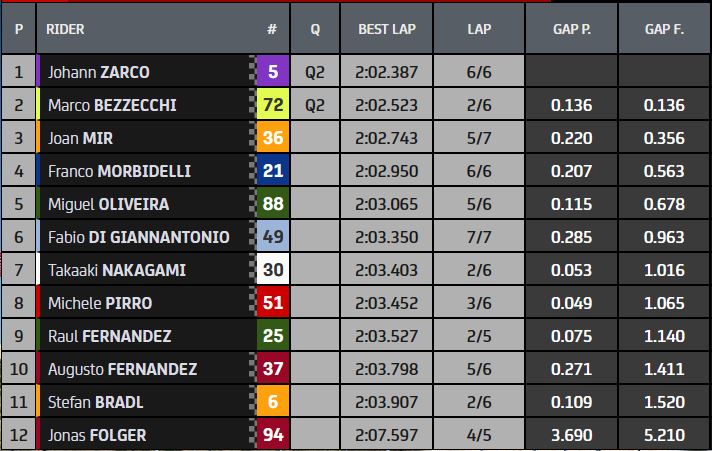Click the LAP column header

point(479,29)
